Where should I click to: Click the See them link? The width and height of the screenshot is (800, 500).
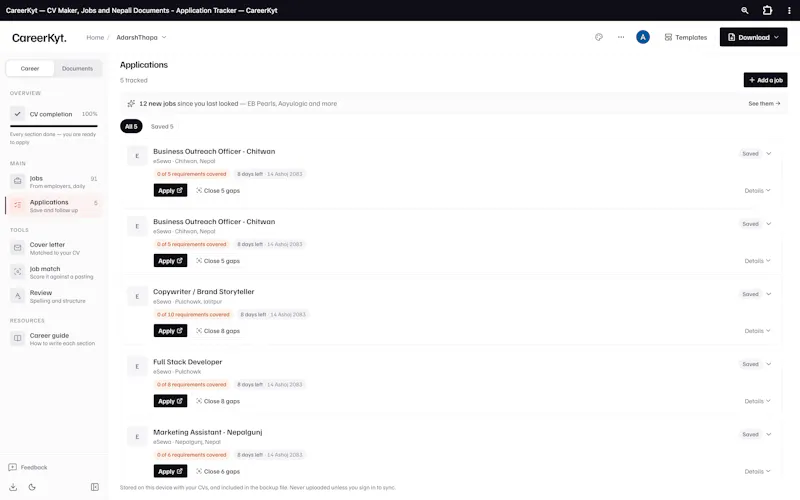click(x=764, y=104)
